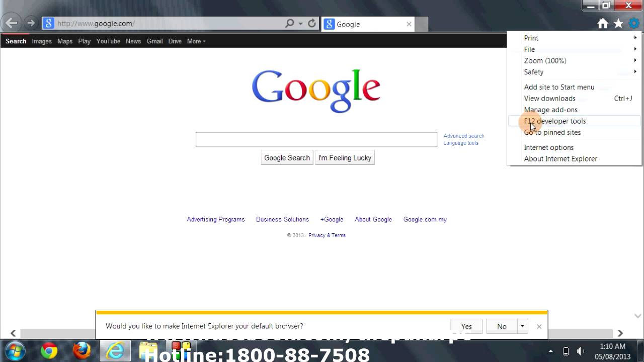Select F12 developer tools
644x362 pixels.
click(x=575, y=121)
